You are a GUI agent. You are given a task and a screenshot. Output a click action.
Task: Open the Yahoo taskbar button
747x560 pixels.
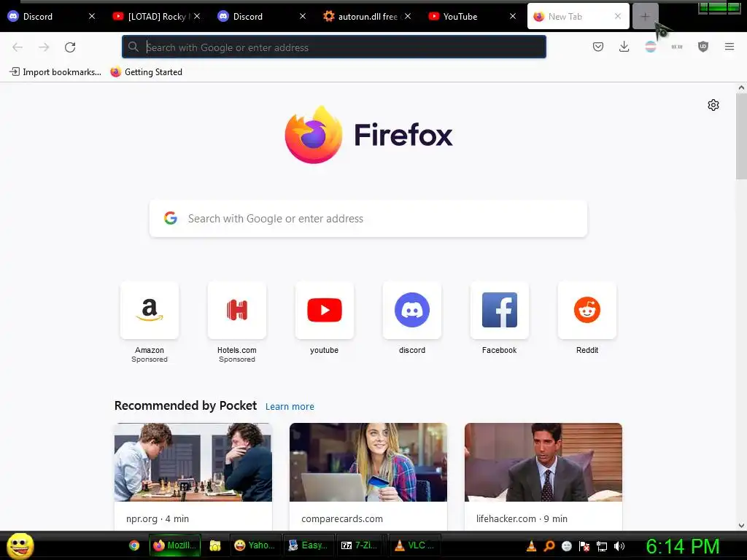pos(255,545)
